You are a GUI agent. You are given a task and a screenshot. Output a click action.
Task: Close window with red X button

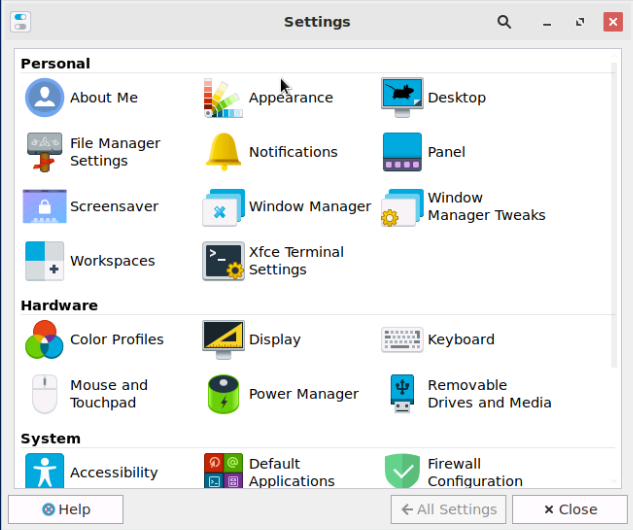[x=613, y=22]
